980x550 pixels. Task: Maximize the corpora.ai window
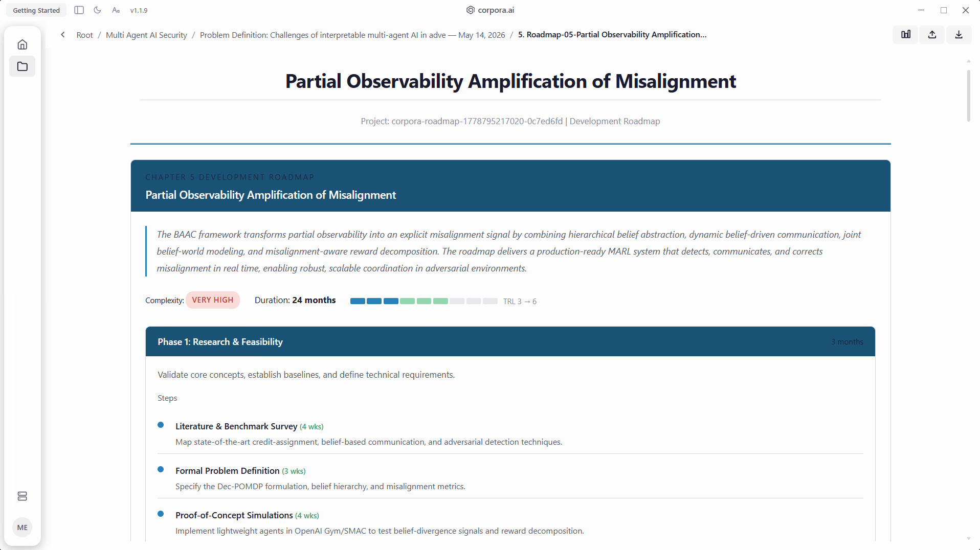(x=944, y=10)
